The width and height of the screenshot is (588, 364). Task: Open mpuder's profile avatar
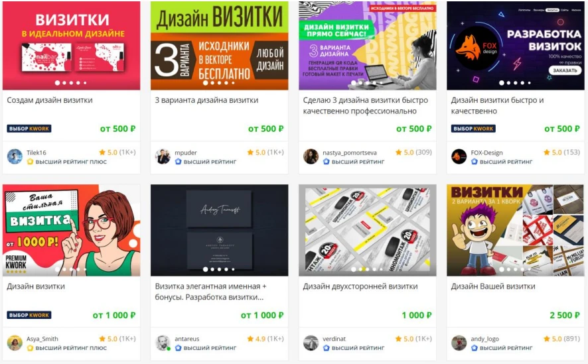[x=163, y=156]
